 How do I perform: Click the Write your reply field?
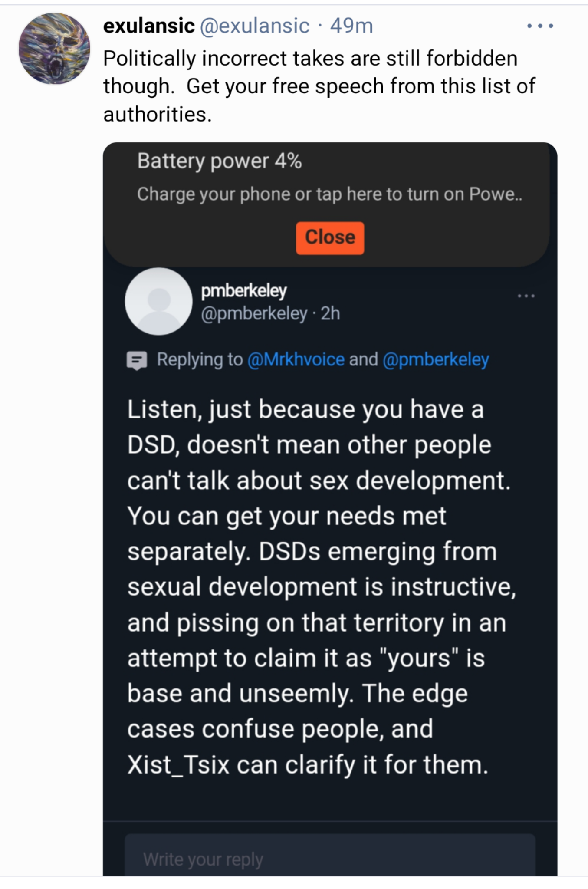coord(330,859)
